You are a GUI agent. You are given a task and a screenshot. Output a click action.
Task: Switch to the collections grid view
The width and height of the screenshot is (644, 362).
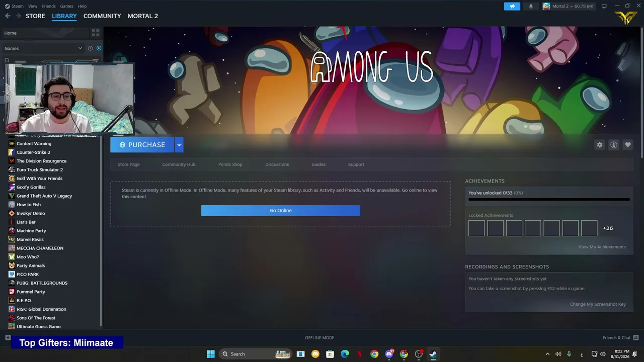pyautogui.click(x=95, y=33)
